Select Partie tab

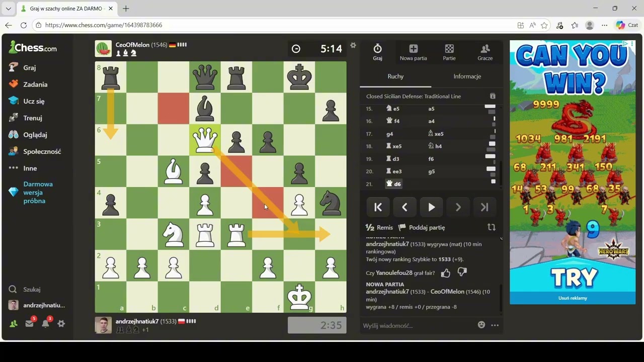coord(449,52)
